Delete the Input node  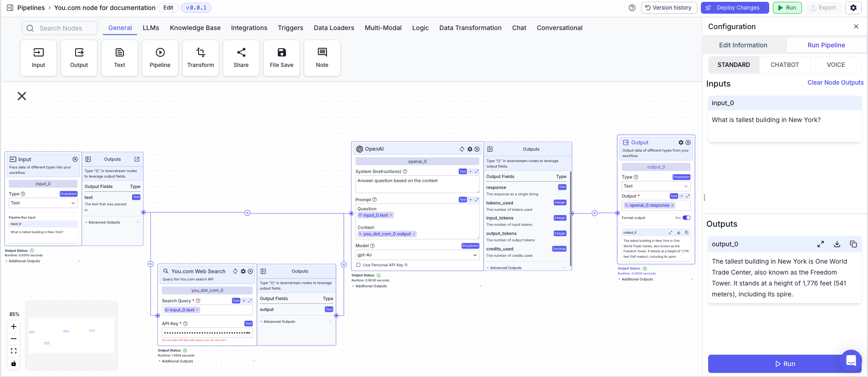75,159
